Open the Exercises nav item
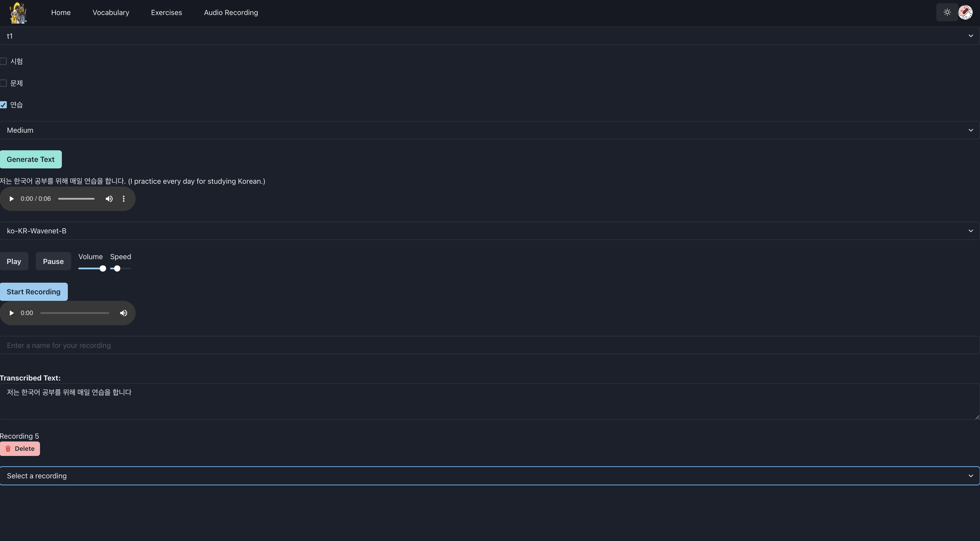The height and width of the screenshot is (541, 980). point(166,12)
